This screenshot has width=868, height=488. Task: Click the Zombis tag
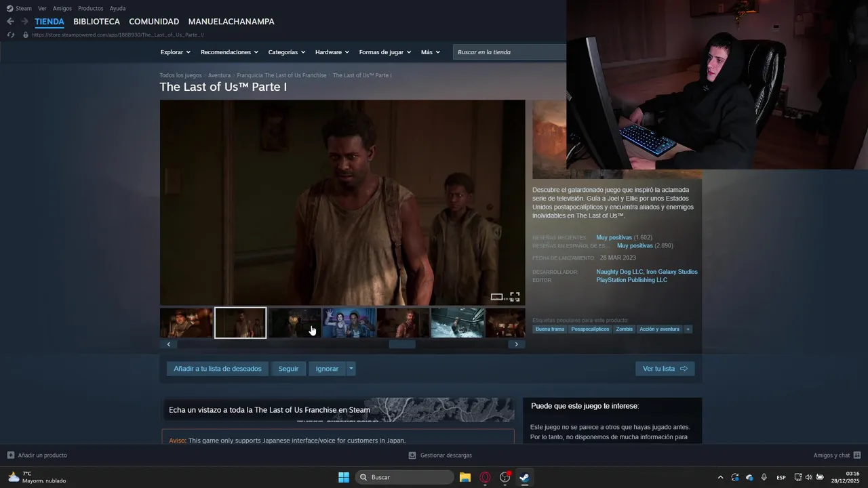[625, 329]
